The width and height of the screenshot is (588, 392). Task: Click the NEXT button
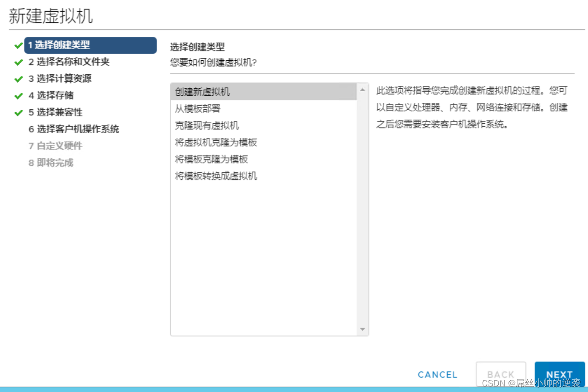point(559,374)
